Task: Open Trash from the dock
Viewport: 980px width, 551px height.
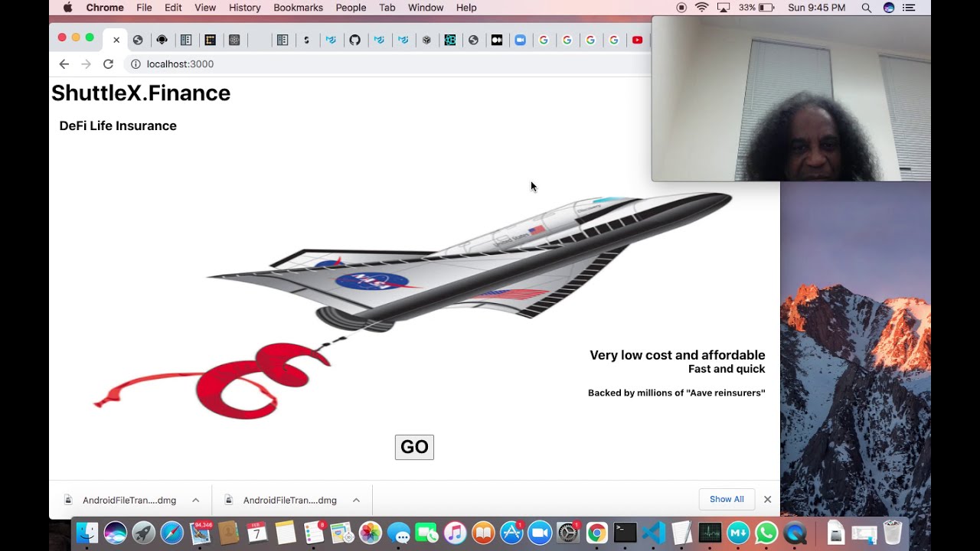Action: point(893,533)
